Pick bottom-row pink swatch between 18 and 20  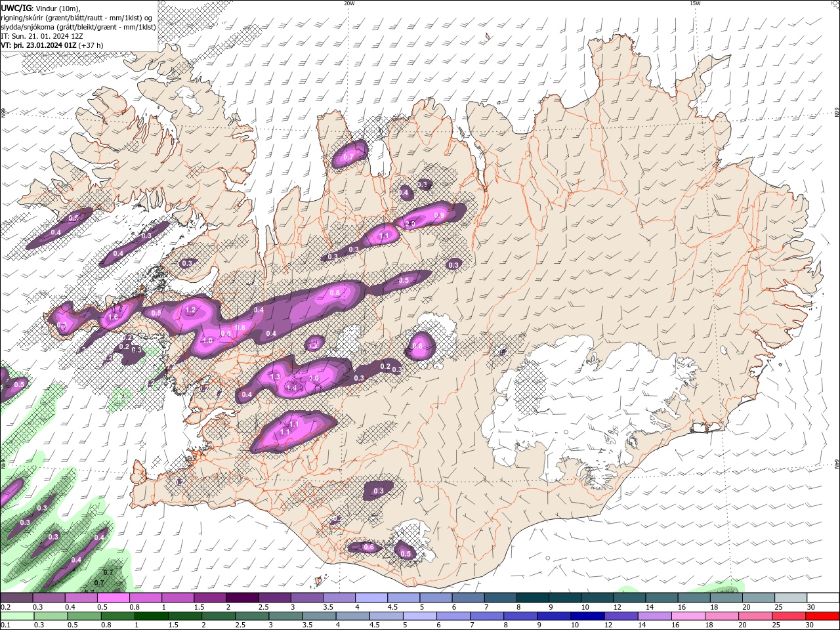[x=721, y=616]
